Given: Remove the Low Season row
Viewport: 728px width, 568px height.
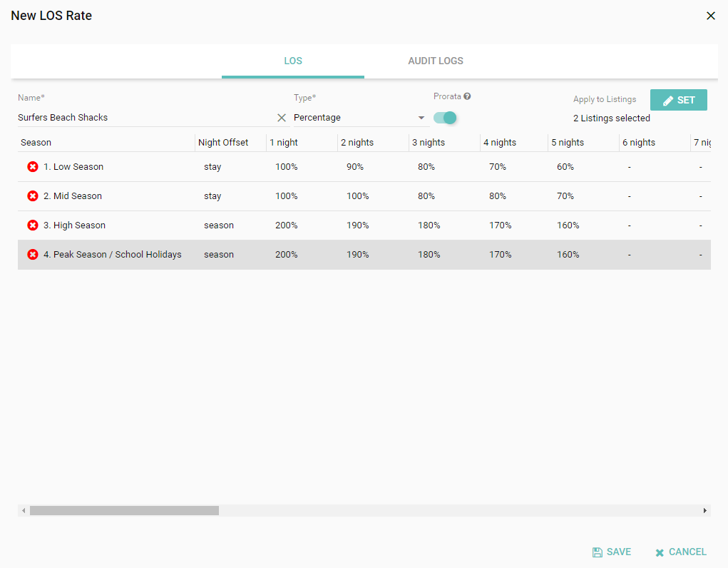Looking at the screenshot, I should (33, 167).
